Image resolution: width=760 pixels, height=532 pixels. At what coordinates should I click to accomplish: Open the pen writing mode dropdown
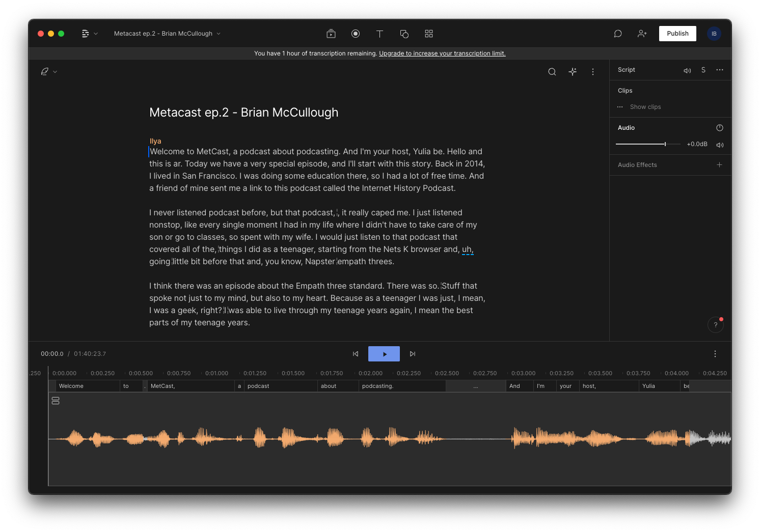pyautogui.click(x=49, y=72)
